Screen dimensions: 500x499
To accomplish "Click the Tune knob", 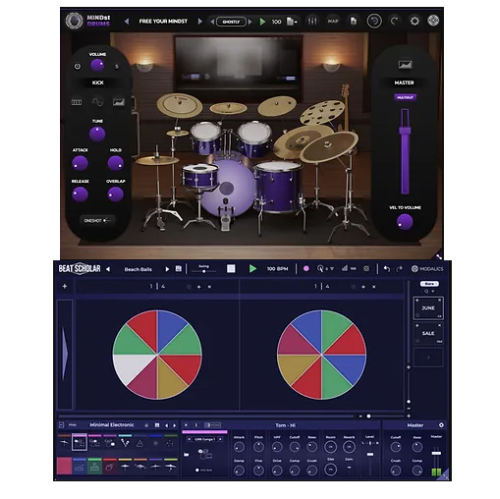I will pos(97,134).
